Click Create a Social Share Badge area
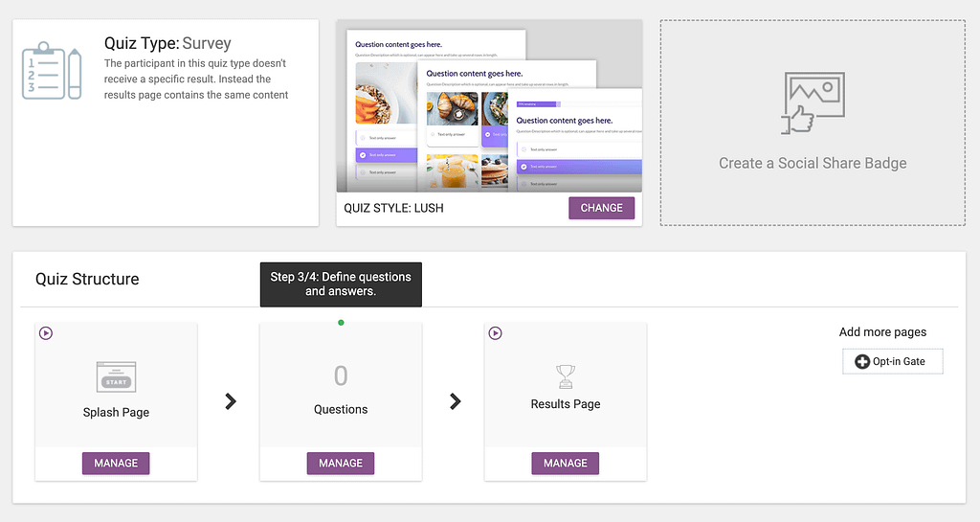 click(x=813, y=163)
